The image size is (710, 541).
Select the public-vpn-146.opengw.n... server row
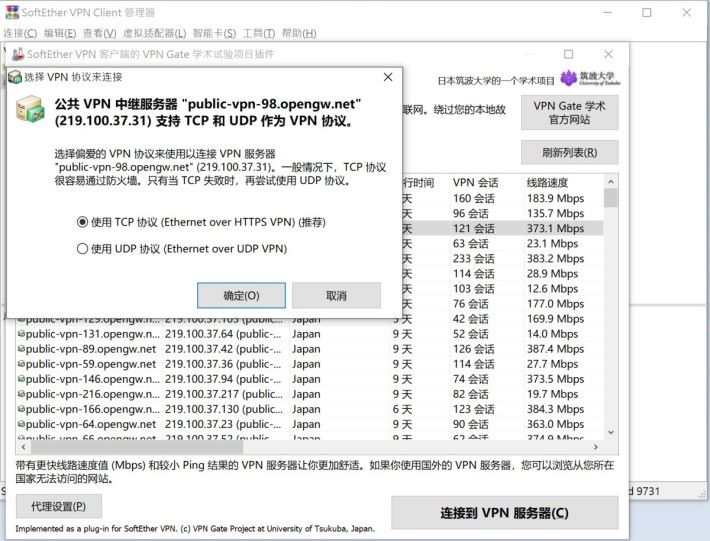point(310,379)
